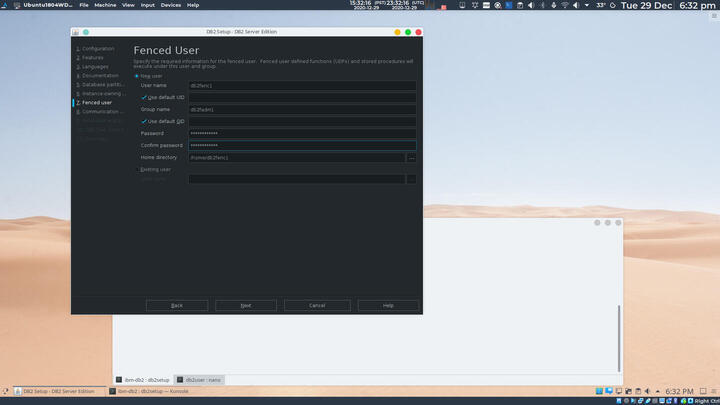
Task: Click the Confirm password input field
Action: (302, 146)
